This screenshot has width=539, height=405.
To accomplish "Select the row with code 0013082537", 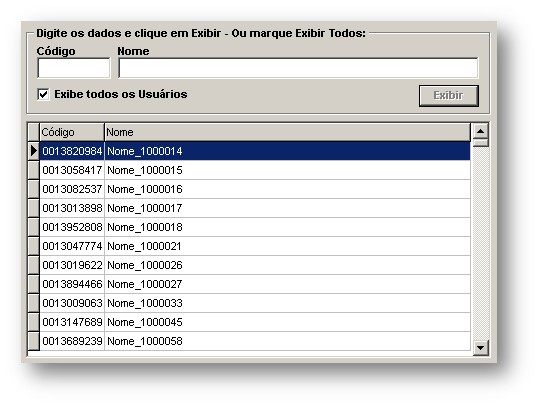I will [255, 189].
